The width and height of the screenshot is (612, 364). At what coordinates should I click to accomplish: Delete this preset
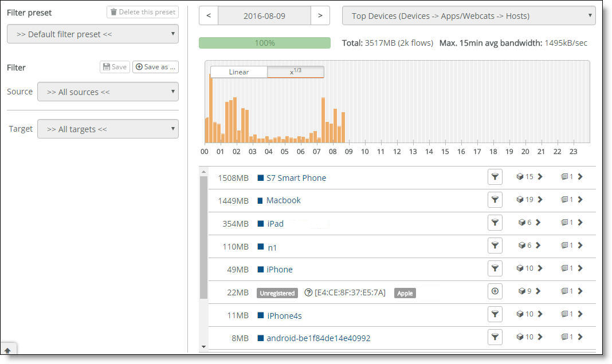coord(143,12)
